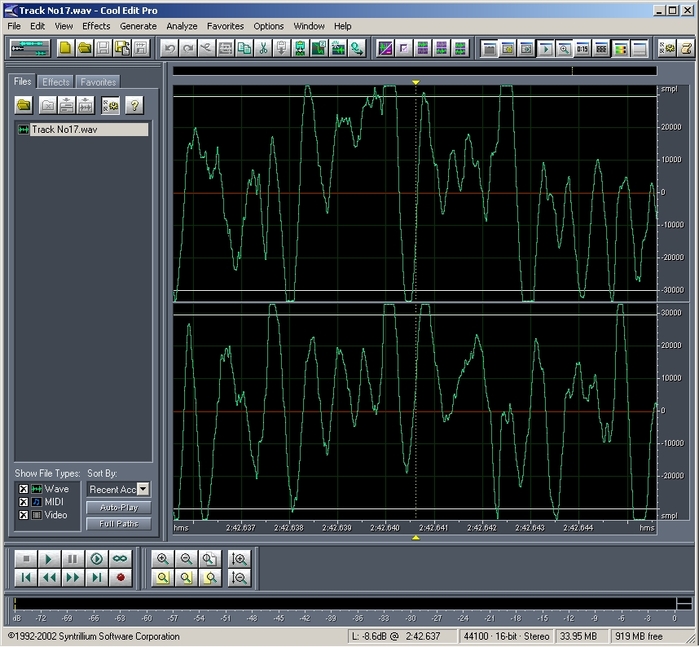Open the Favorites menu in menu bar
The height and width of the screenshot is (647, 699).
(225, 26)
